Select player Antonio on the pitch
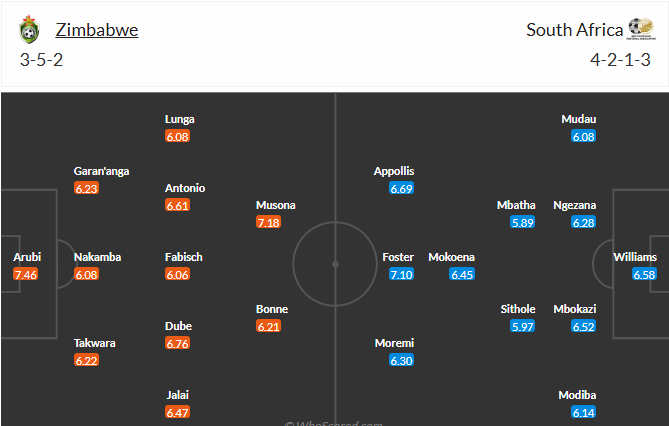This screenshot has width=669, height=426. coord(185,188)
